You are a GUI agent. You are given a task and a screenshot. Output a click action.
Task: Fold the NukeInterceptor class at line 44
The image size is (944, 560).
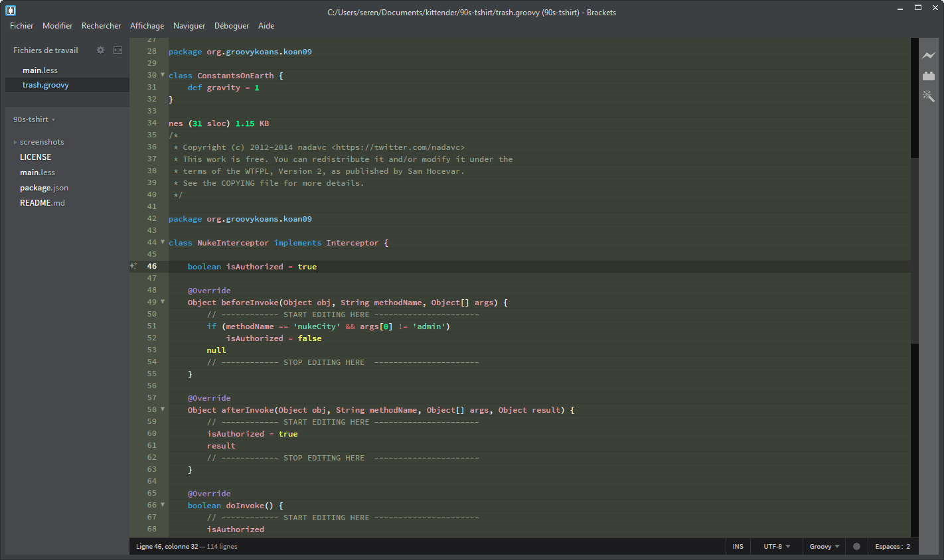click(x=163, y=242)
